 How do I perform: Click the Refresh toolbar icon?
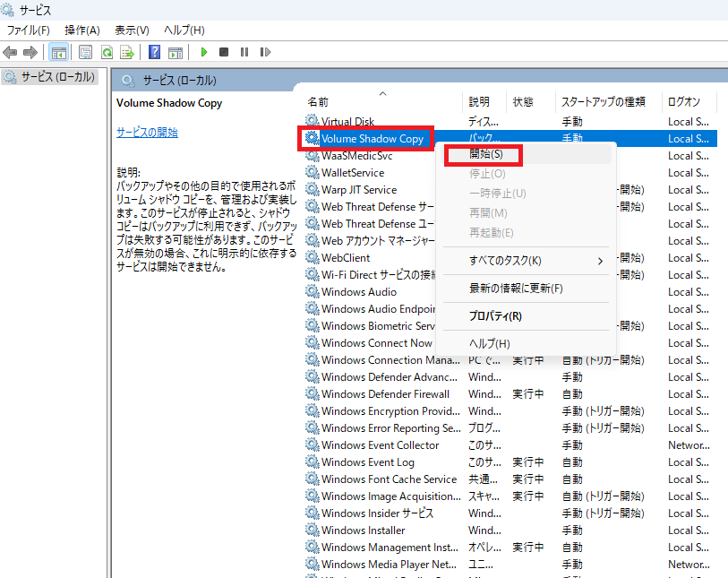pyautogui.click(x=107, y=52)
